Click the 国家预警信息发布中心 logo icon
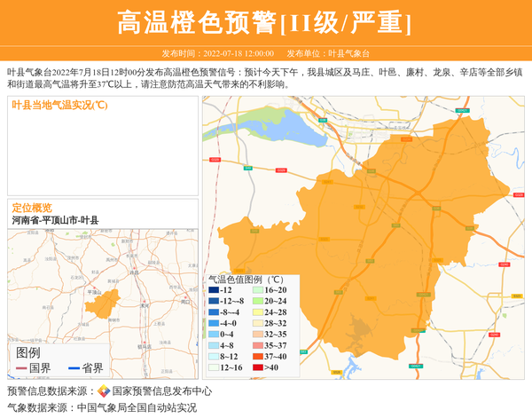Viewport: 532px width, 418px height. (104, 391)
